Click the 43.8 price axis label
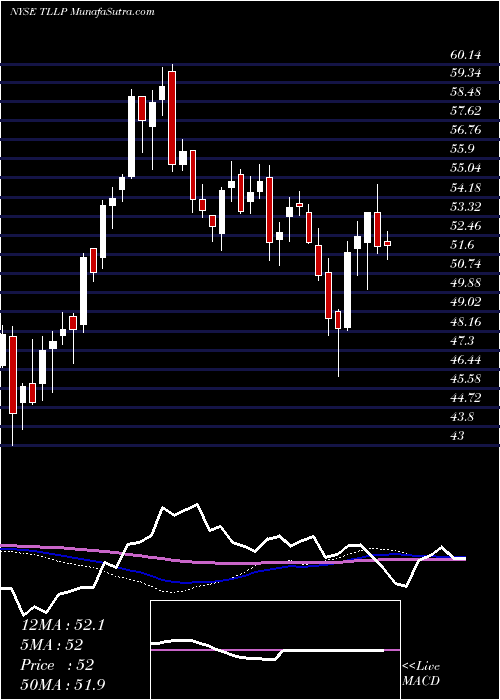This screenshot has width=500, height=700. pos(462,417)
